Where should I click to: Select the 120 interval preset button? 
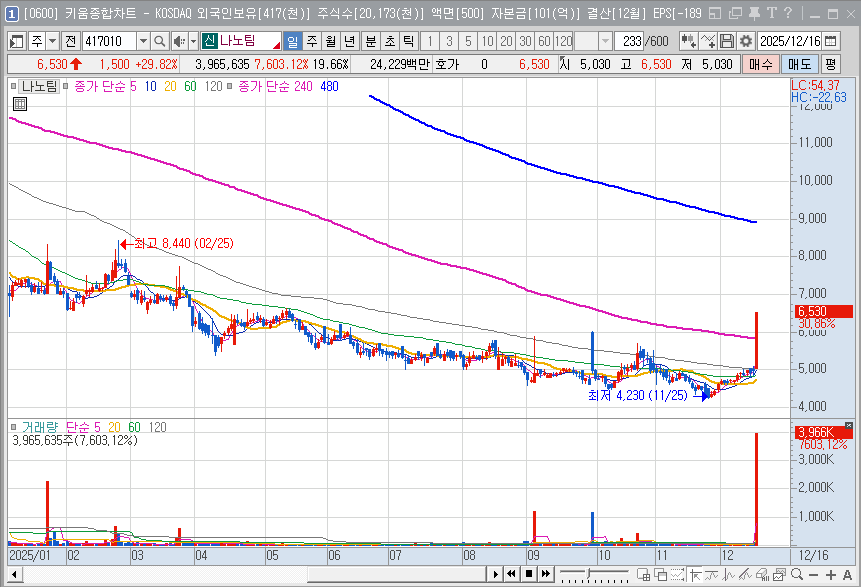(x=563, y=41)
